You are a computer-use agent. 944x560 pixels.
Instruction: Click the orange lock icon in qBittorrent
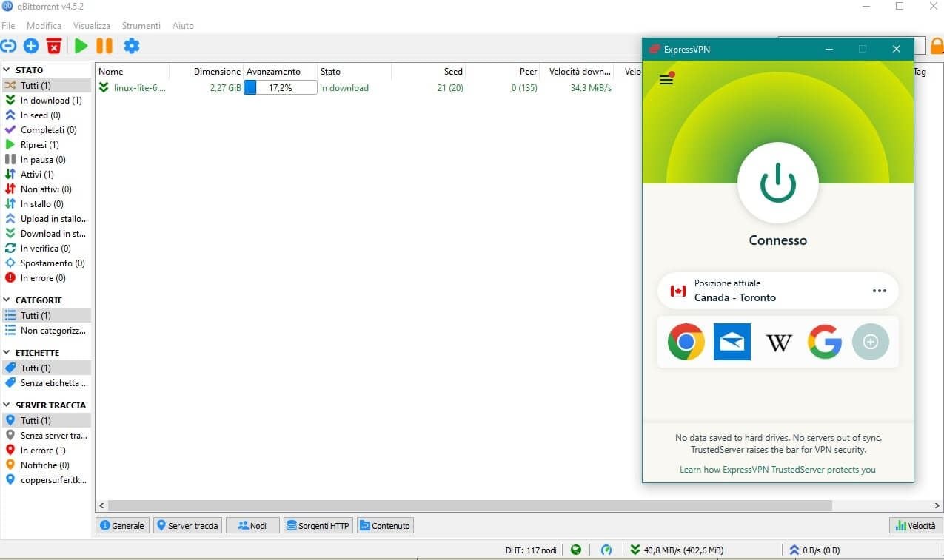click(x=937, y=47)
